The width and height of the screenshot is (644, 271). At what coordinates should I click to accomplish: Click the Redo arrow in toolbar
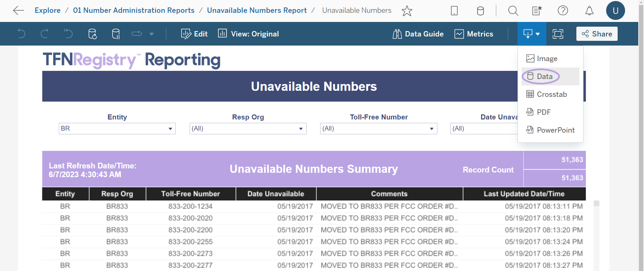[x=45, y=34]
